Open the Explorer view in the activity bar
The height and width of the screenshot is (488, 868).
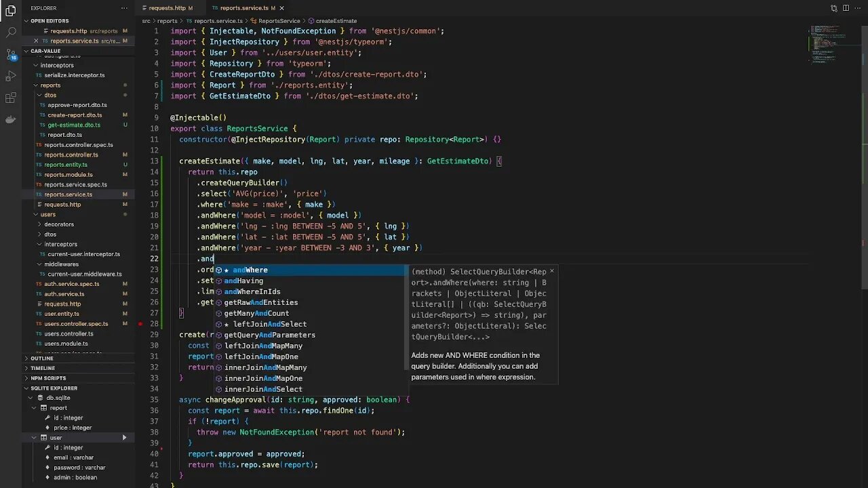[x=11, y=10]
